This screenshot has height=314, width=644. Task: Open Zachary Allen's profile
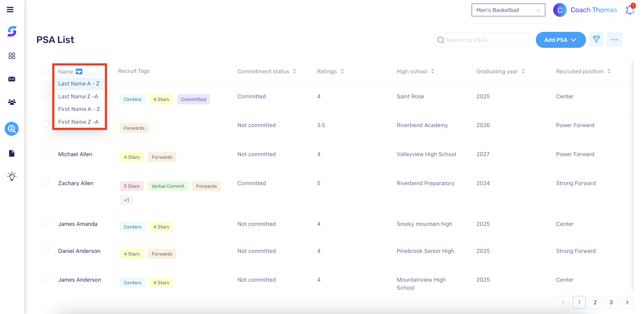click(x=76, y=183)
